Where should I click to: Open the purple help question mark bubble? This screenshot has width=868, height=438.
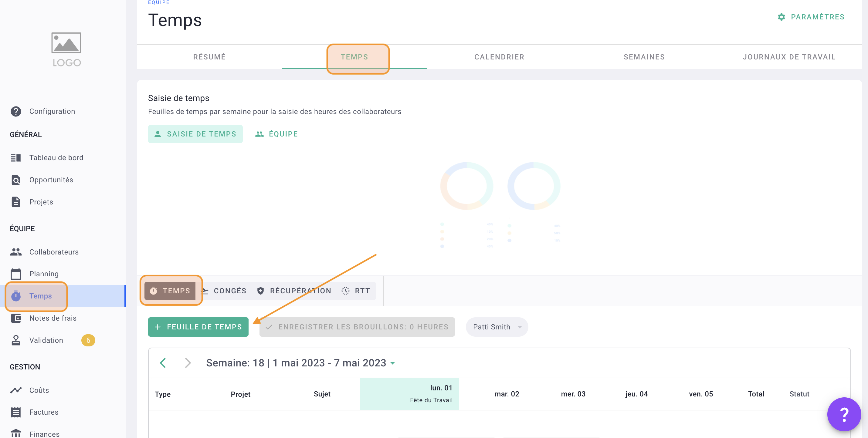tap(844, 414)
